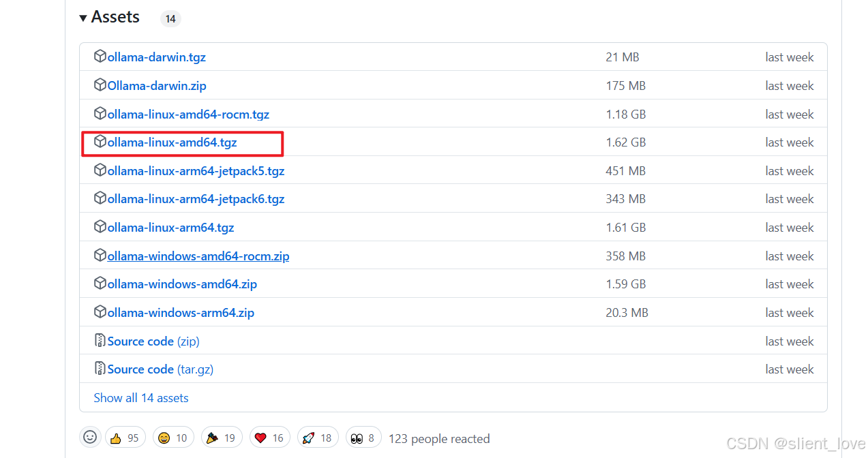Click the '123 people reacted' text
This screenshot has width=868, height=458.
pos(439,439)
